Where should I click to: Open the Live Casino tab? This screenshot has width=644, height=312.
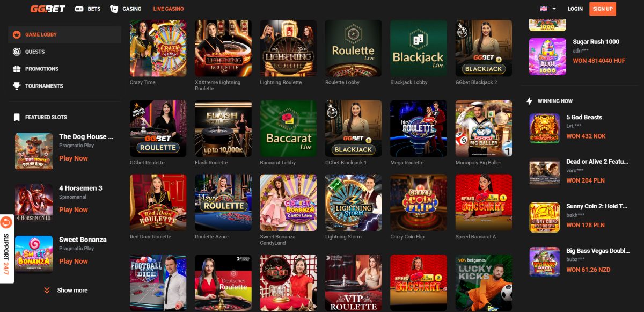(168, 9)
